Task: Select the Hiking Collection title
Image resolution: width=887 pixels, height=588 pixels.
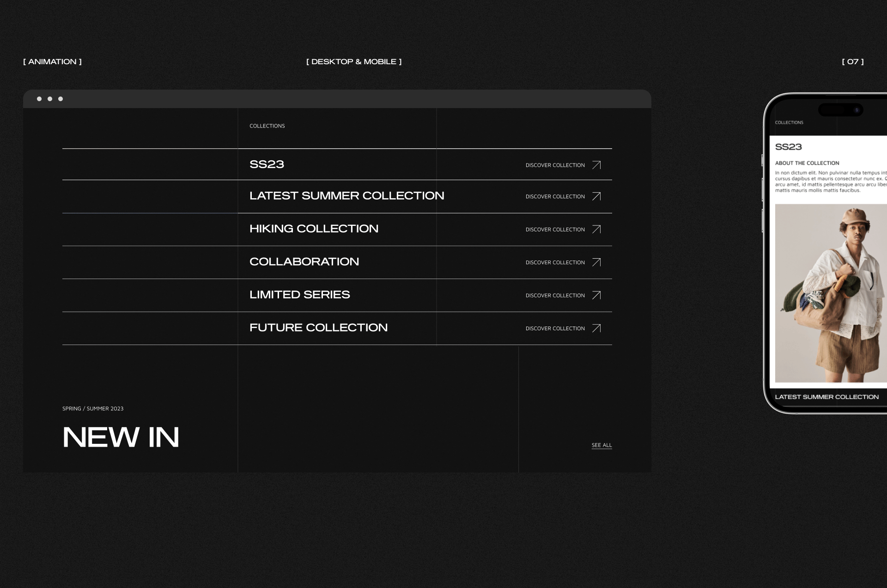Action: click(x=314, y=229)
